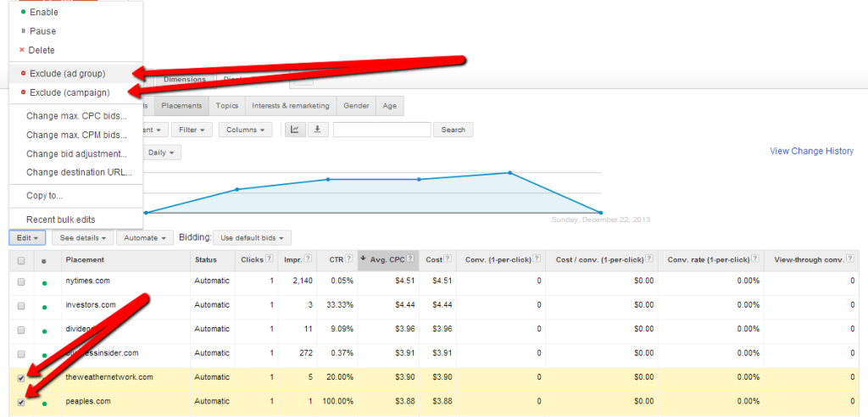868x417 pixels.
Task: Open the Automate dropdown
Action: point(145,238)
